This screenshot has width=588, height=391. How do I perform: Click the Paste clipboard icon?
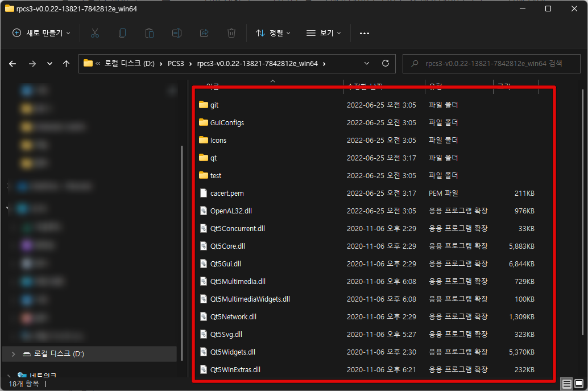click(x=149, y=33)
